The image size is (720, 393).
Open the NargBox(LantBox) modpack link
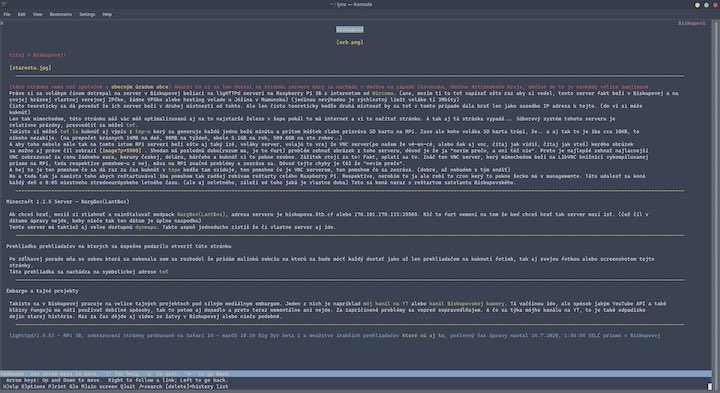tap(201, 214)
